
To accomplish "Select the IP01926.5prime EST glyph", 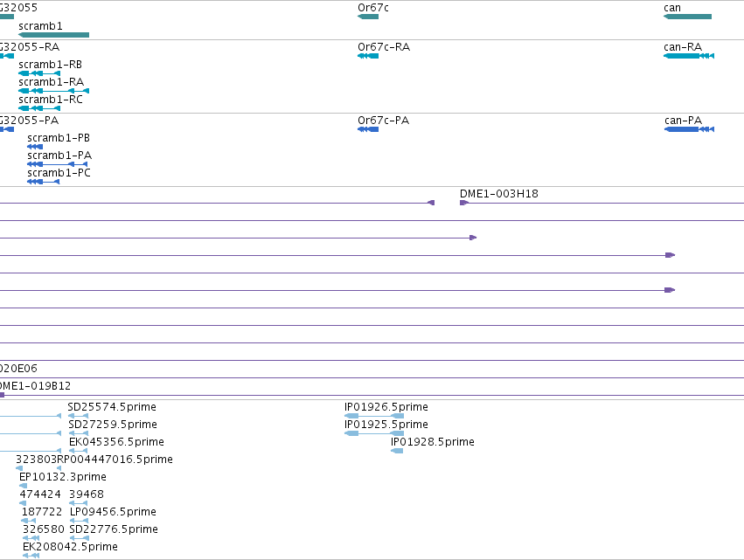I will point(374,416).
